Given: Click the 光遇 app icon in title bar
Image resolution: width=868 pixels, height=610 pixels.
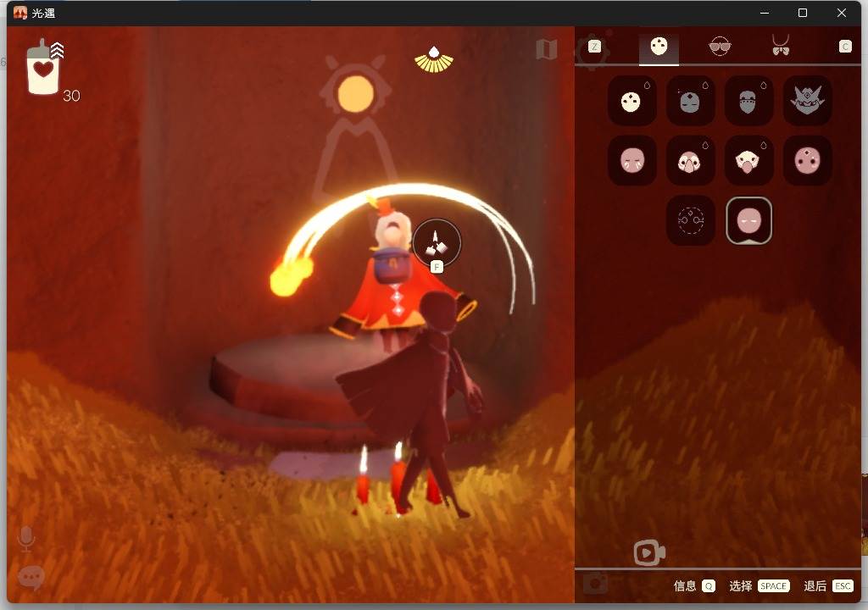Looking at the screenshot, I should pos(20,13).
